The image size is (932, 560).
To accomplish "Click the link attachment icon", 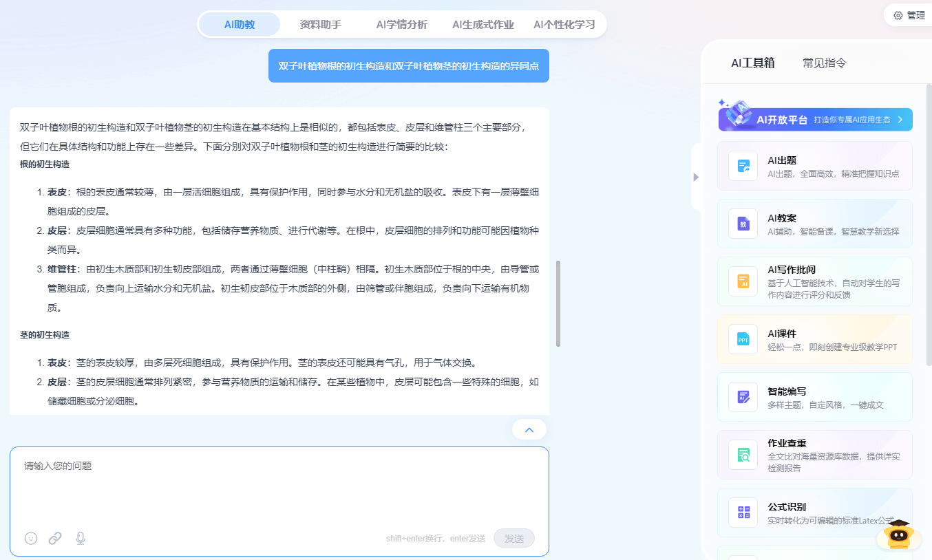I will point(55,538).
